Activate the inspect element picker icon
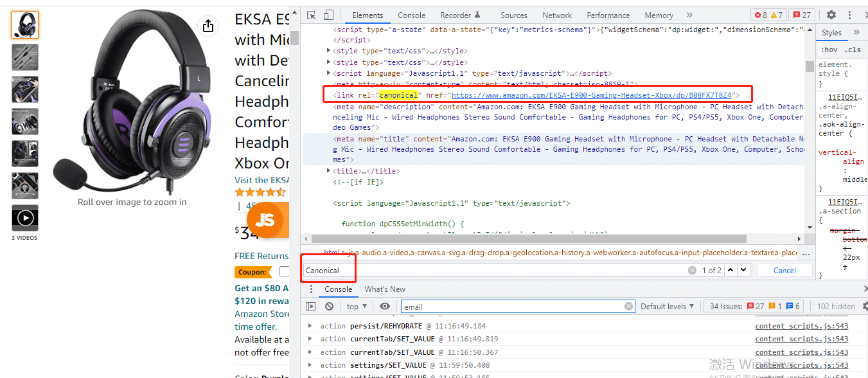This screenshot has height=378, width=868. click(x=312, y=15)
